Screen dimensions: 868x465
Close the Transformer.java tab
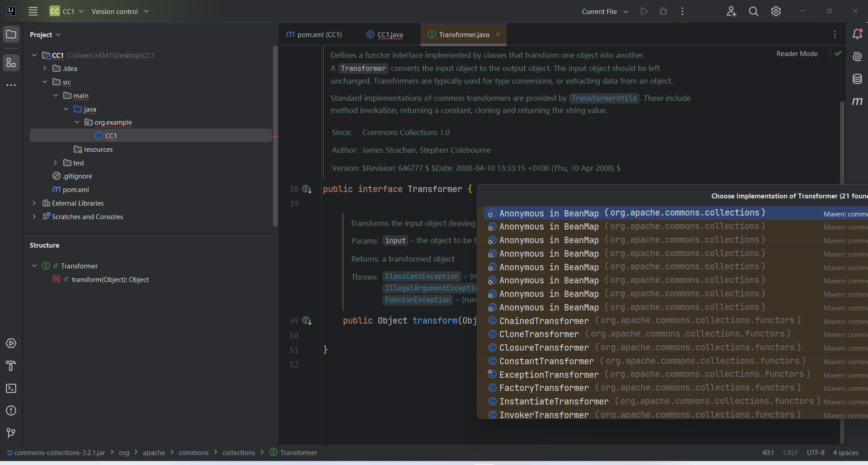pos(498,34)
